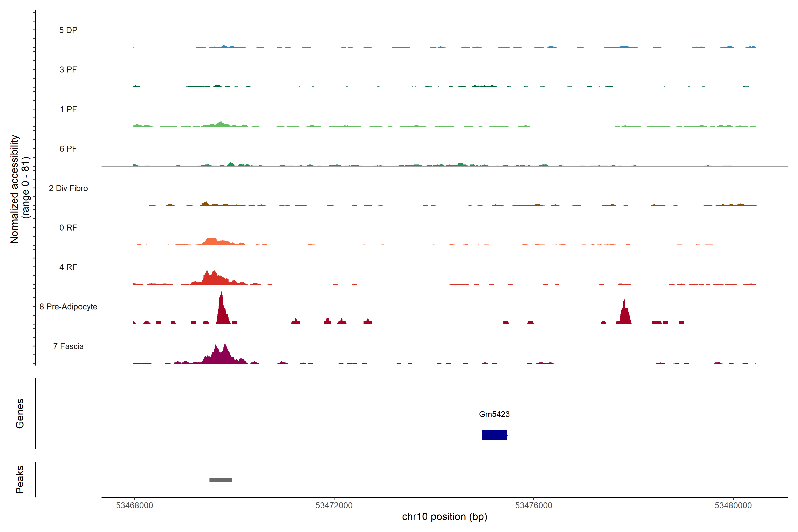Screen dimensions: 798x532
Task: Click the 0 RF track label
Action: click(68, 228)
